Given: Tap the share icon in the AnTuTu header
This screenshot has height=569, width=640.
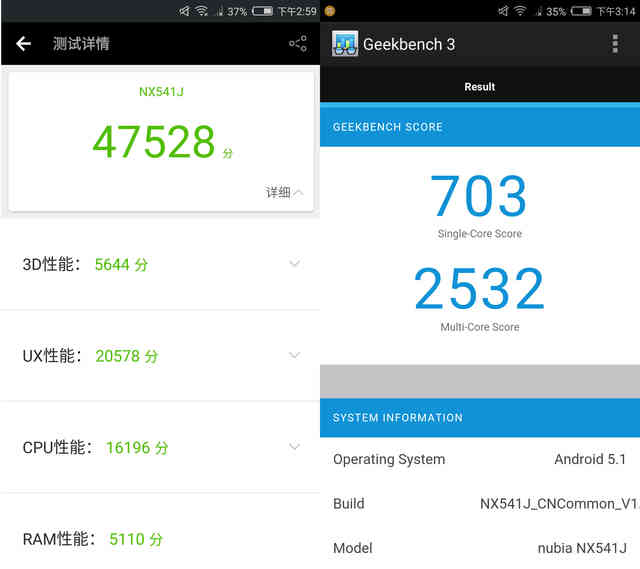Looking at the screenshot, I should point(298,43).
